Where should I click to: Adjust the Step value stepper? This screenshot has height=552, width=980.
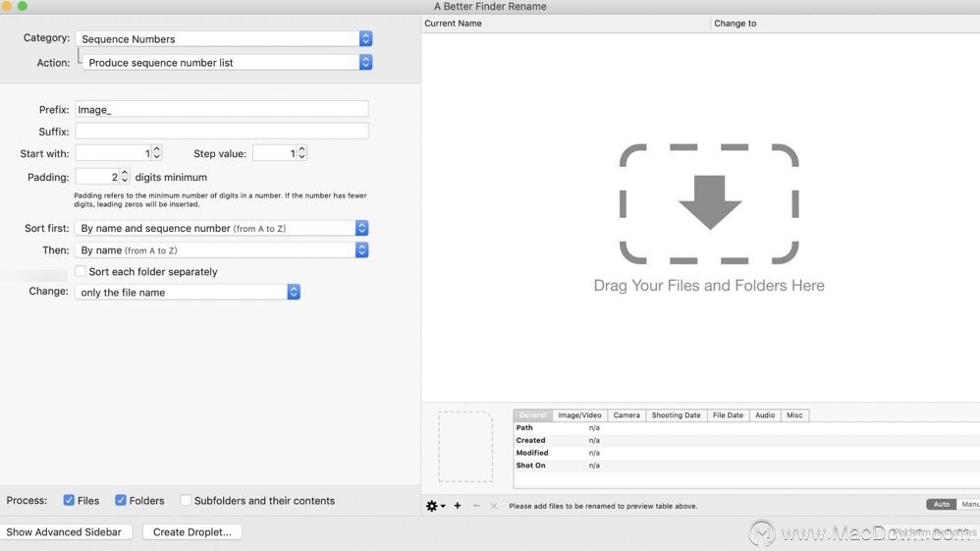301,153
